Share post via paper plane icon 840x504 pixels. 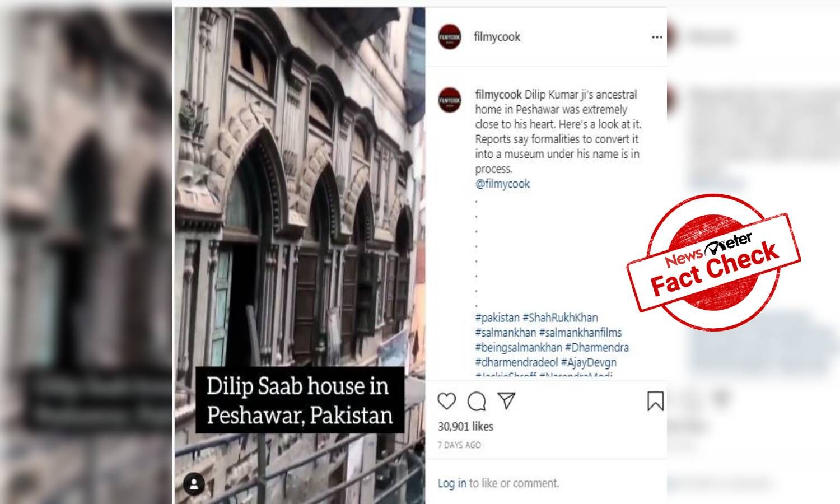point(506,401)
